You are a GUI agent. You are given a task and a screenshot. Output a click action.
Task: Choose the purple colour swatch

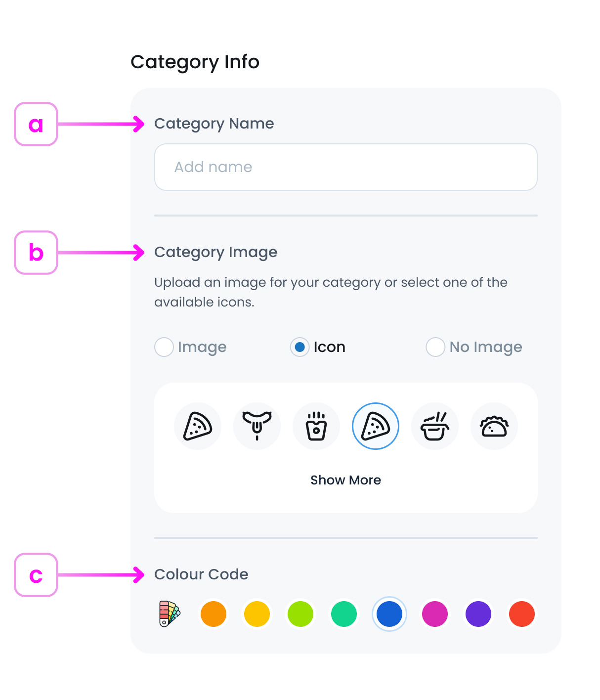pyautogui.click(x=478, y=614)
